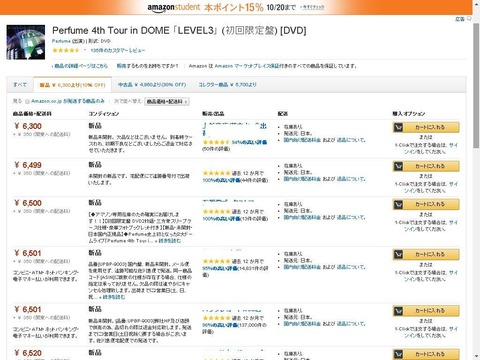480x360 pixels.
Task: Click seller star rating in the ¥6,300 row
Action: tap(216, 142)
